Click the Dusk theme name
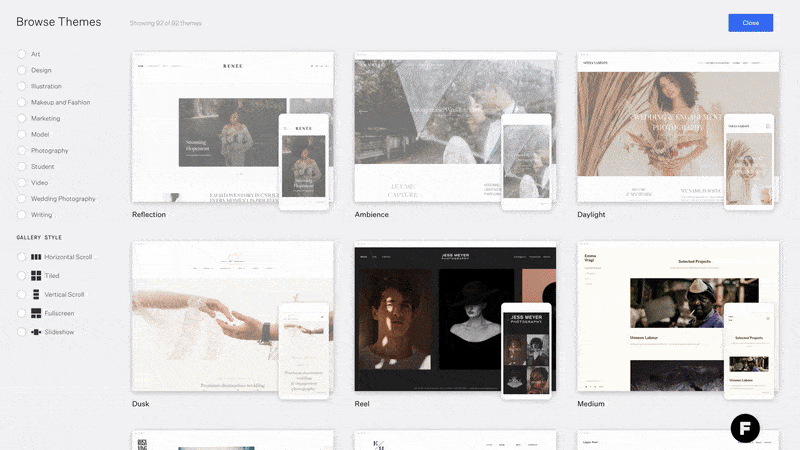The image size is (800, 450). (x=140, y=404)
